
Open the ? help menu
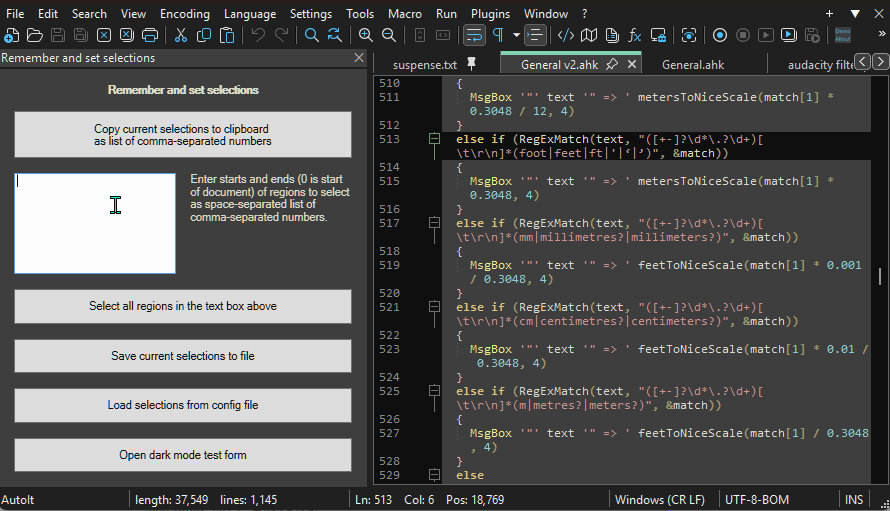[585, 14]
